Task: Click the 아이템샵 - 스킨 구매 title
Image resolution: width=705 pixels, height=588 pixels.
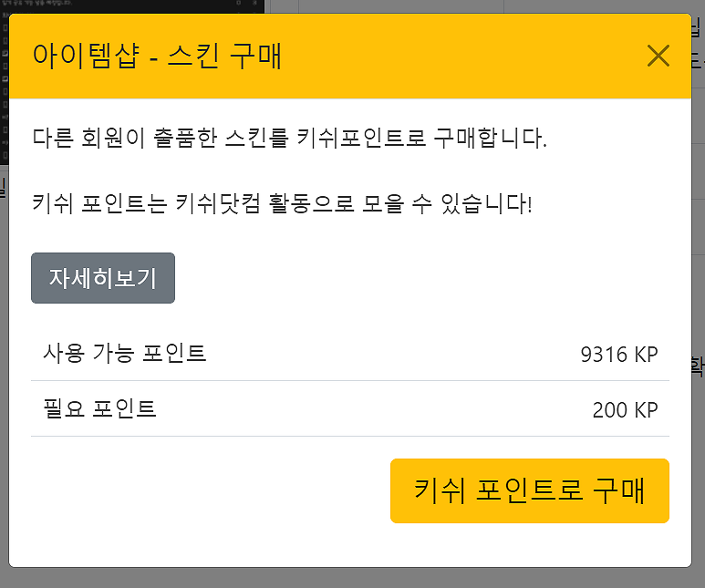Action: [157, 57]
